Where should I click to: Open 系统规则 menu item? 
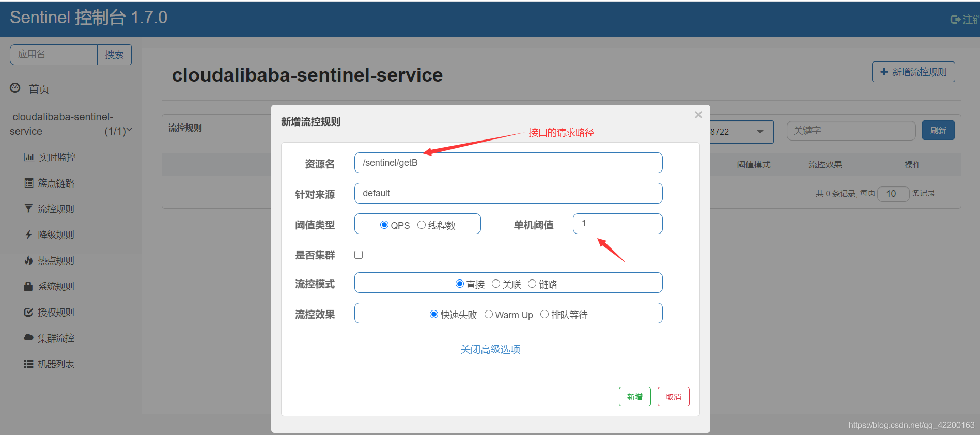pyautogui.click(x=56, y=286)
